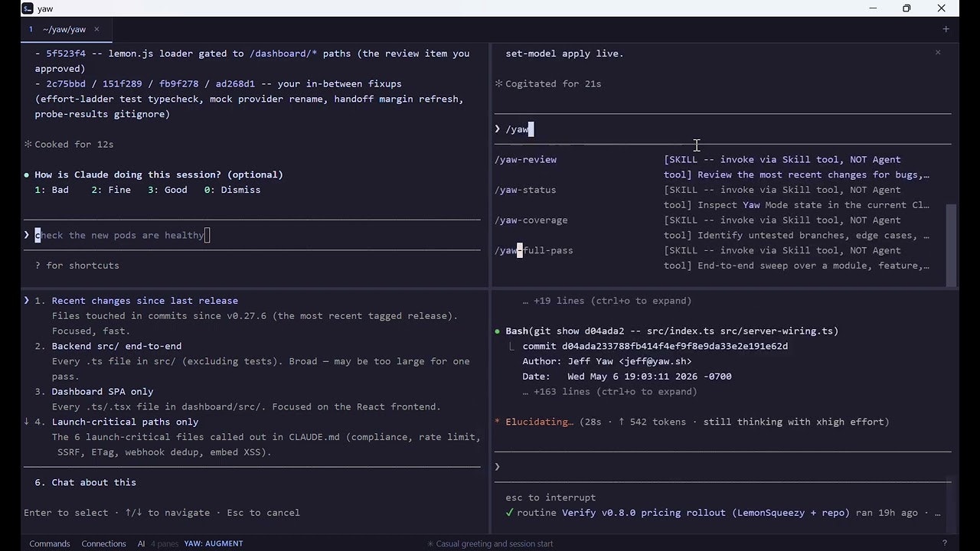Click the 'set-model apply live.' text
The image size is (980, 551).
[564, 54]
